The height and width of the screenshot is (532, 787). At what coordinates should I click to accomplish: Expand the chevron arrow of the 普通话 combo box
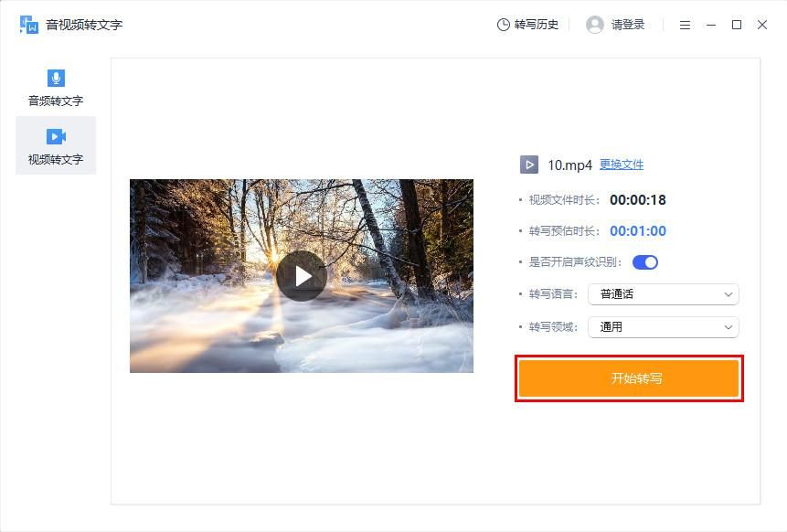[x=729, y=294]
